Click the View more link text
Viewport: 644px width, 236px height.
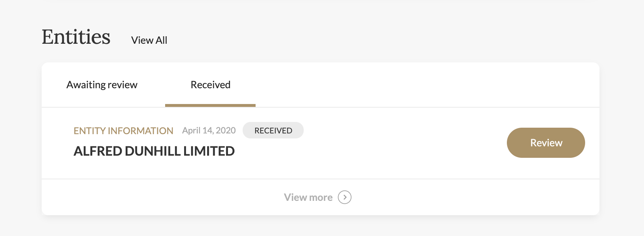[x=308, y=197]
